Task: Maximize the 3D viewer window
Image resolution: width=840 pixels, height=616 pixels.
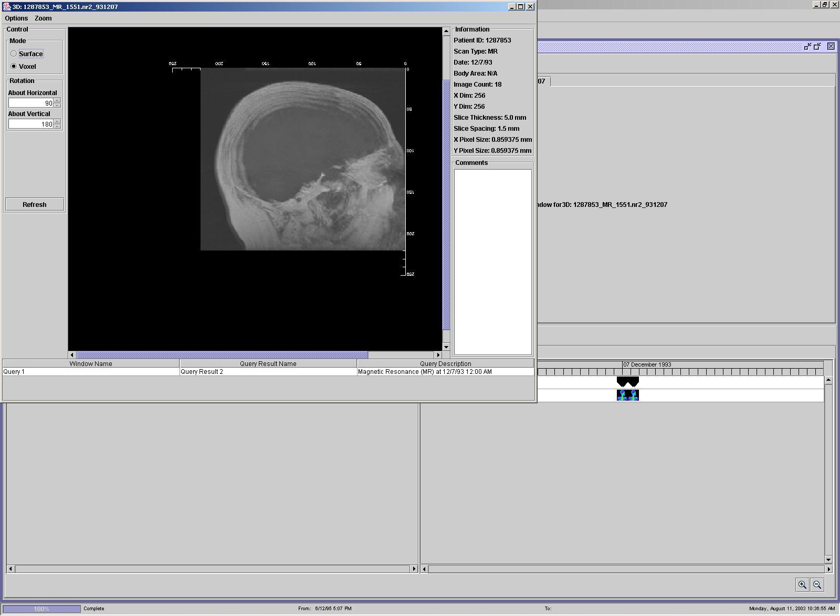Action: pyautogui.click(x=521, y=7)
